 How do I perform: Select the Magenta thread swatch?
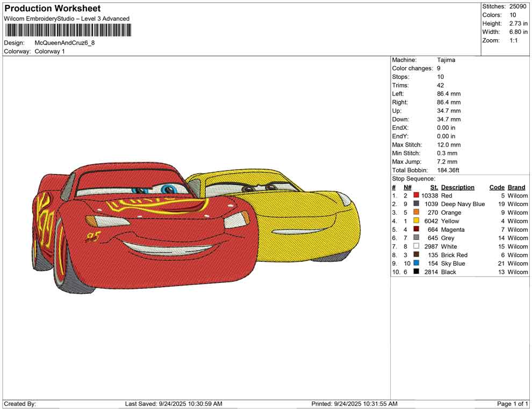[x=416, y=230]
